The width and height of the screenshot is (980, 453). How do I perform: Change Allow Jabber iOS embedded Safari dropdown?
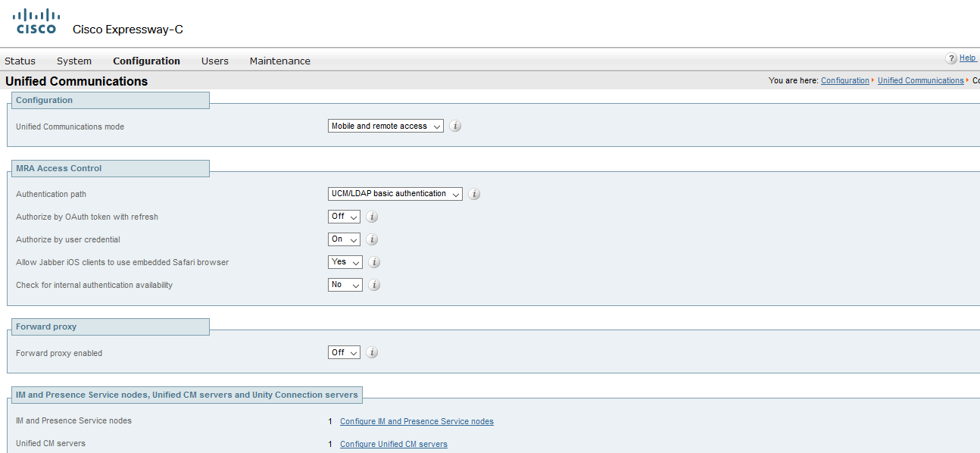pyautogui.click(x=345, y=262)
